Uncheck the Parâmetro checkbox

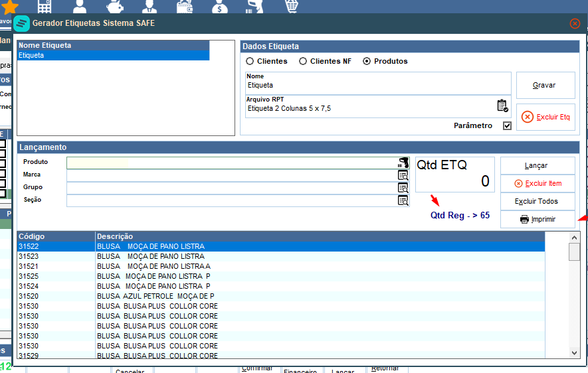tap(507, 126)
